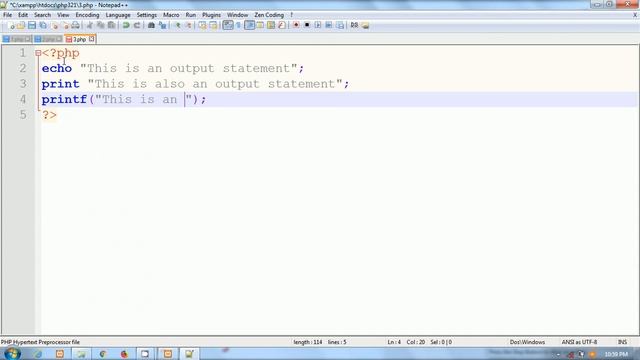Click line number 3 in the margin

click(23, 84)
